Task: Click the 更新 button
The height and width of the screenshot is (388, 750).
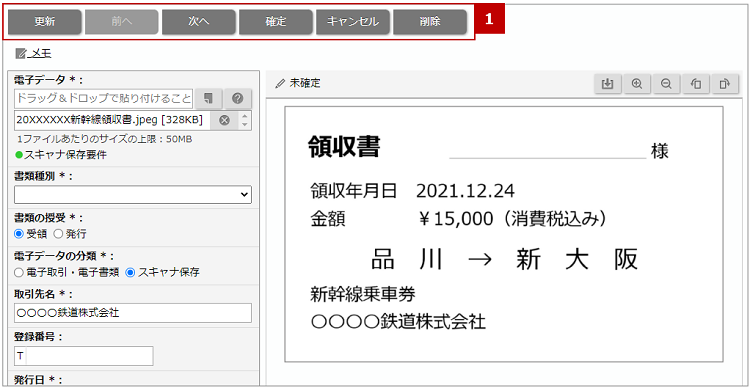Action: (44, 22)
